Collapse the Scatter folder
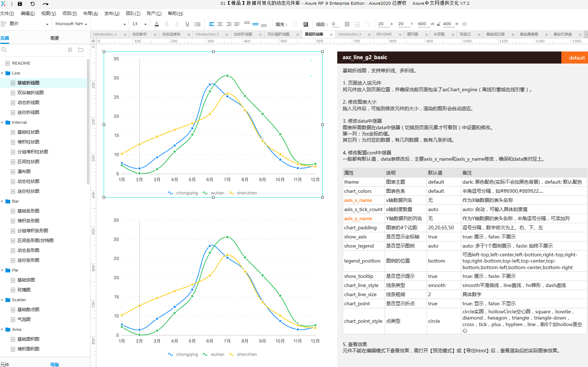Image resolution: width=588 pixels, height=367 pixels. [2, 300]
